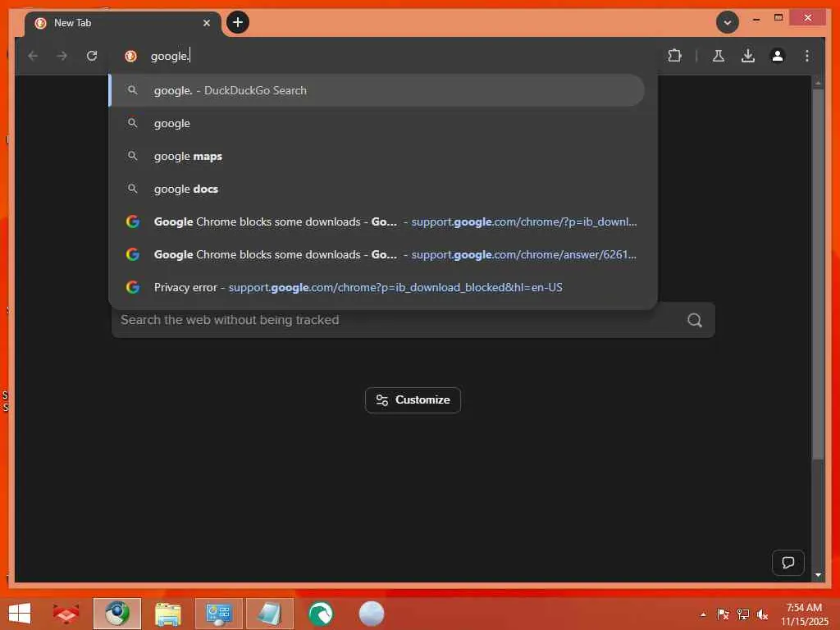
Task: Open the Labs flask icon
Action: 719,56
